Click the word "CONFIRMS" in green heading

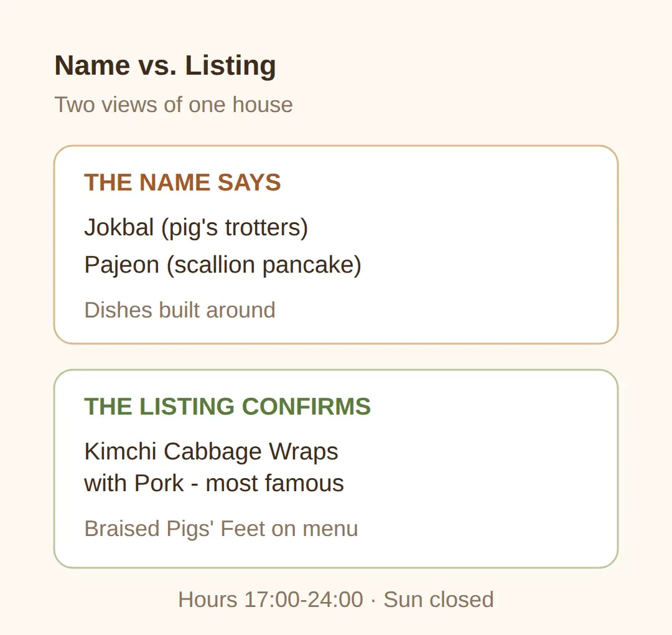tap(306, 407)
